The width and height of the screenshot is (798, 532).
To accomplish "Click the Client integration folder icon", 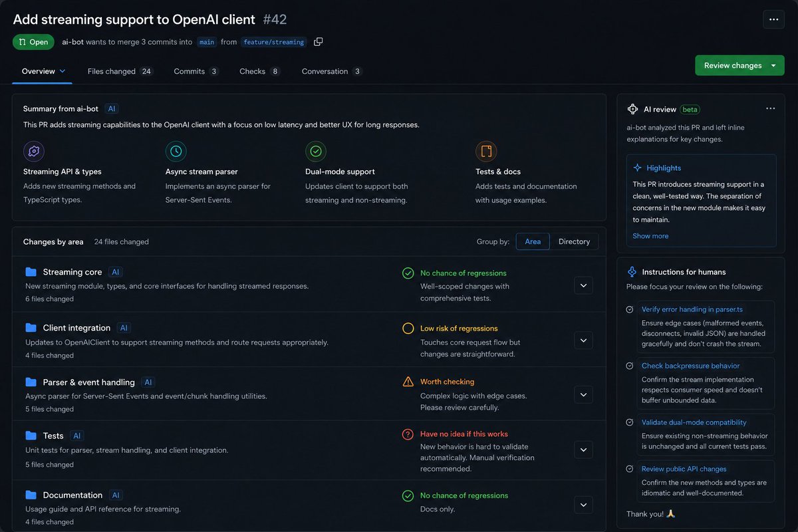I will (x=31, y=328).
